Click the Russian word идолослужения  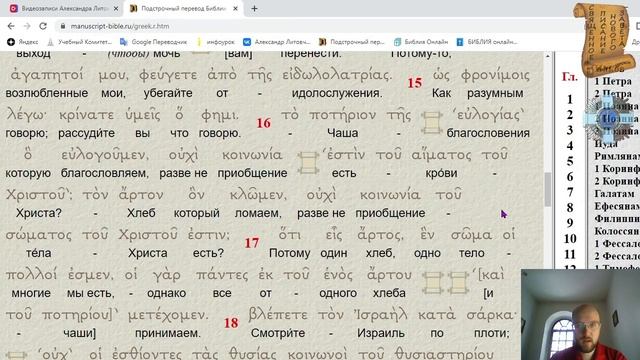[337, 93]
